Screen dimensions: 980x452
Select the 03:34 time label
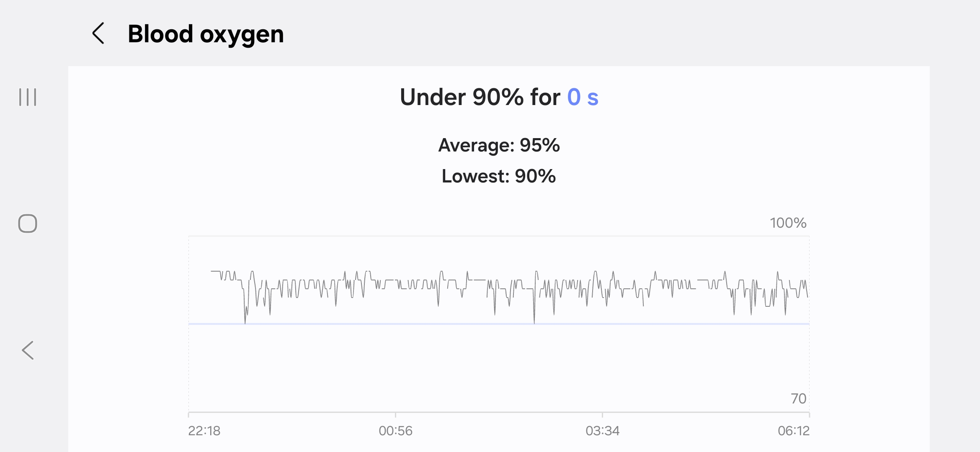602,431
